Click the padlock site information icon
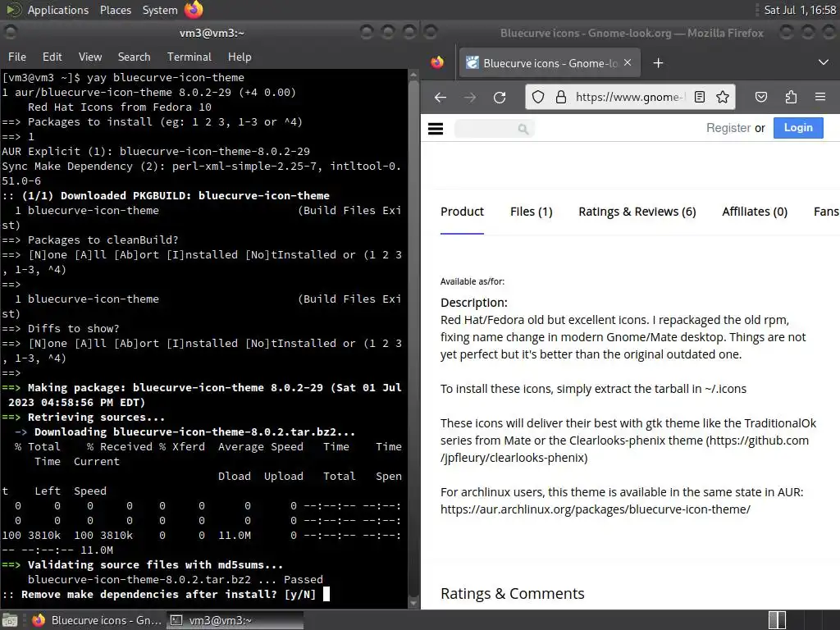840x630 pixels. 560,97
